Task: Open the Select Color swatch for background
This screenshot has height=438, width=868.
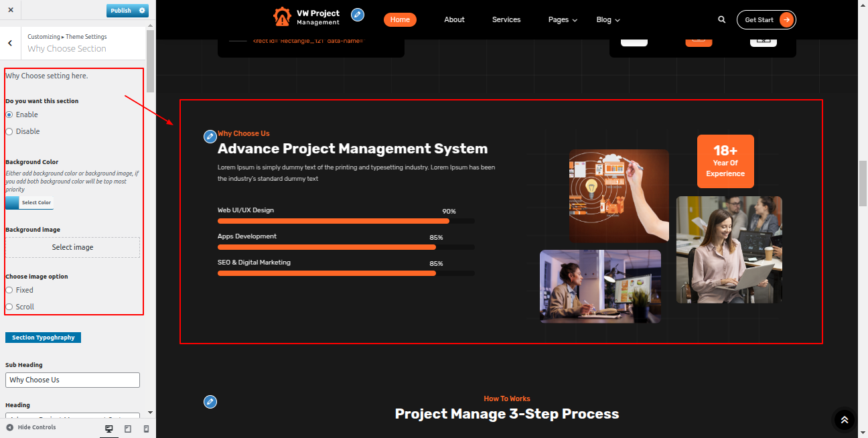Action: point(29,203)
